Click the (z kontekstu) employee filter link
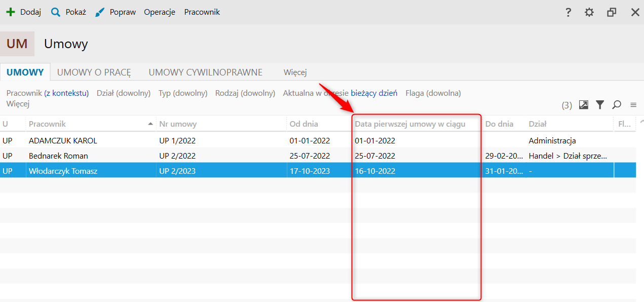644x302 pixels. pyautogui.click(x=66, y=93)
